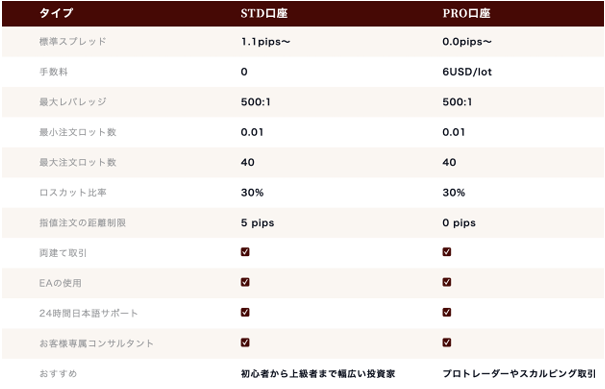Click PRO account EAの使用 checkmark

click(447, 282)
